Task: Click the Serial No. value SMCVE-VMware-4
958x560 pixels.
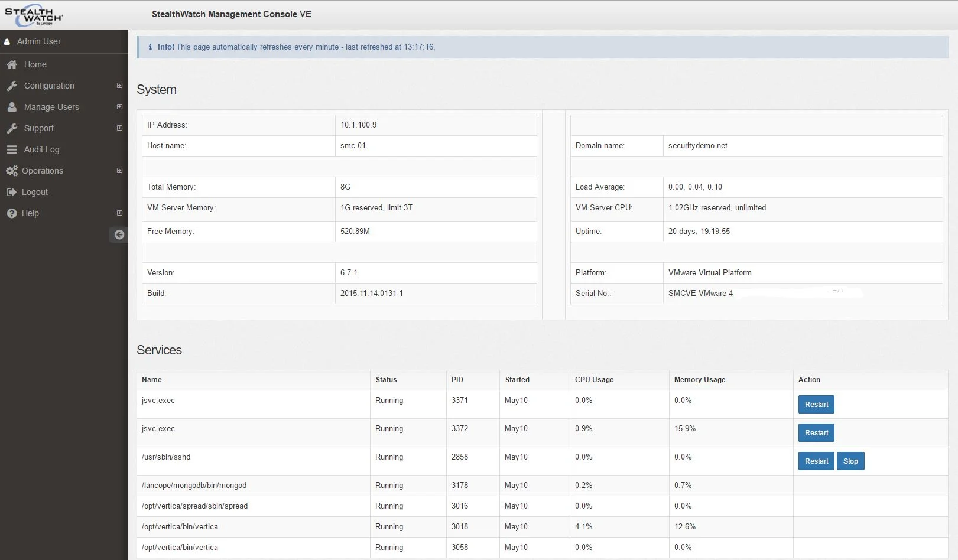Action: pyautogui.click(x=700, y=293)
